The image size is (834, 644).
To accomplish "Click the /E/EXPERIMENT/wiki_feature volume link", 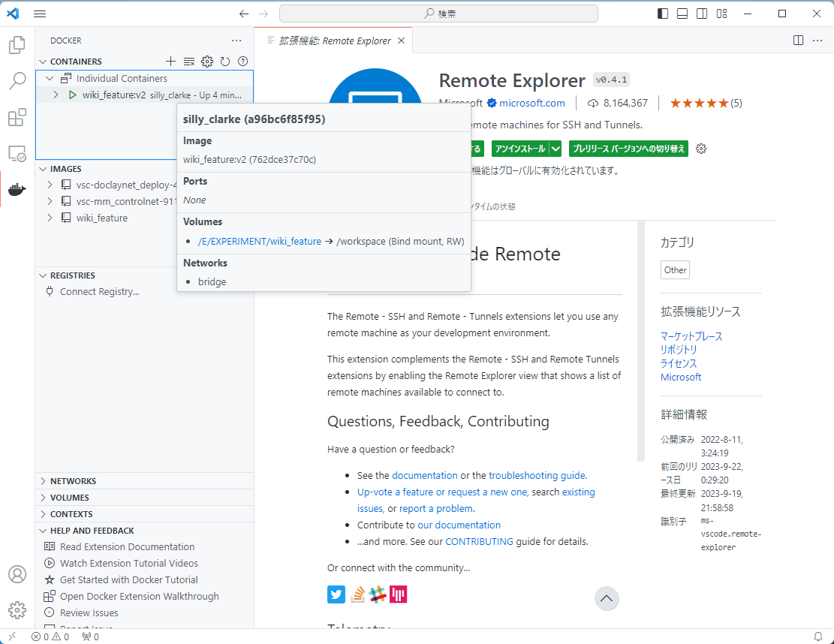I will (260, 242).
